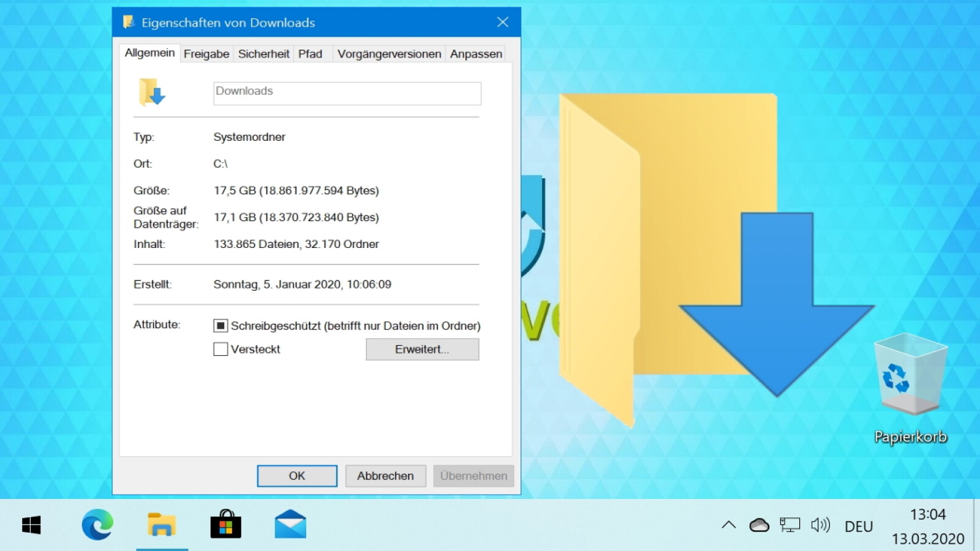Click the Downloads name field
980x551 pixels.
coord(347,94)
